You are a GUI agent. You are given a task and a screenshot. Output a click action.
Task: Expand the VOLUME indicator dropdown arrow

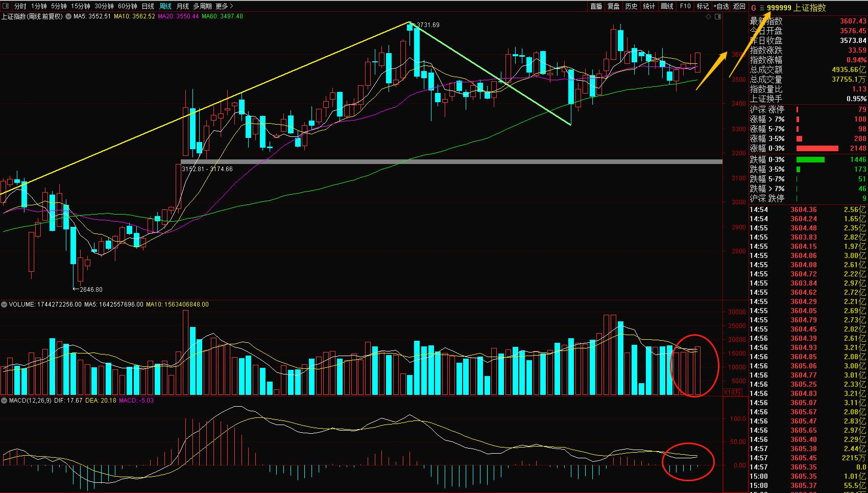click(x=4, y=304)
